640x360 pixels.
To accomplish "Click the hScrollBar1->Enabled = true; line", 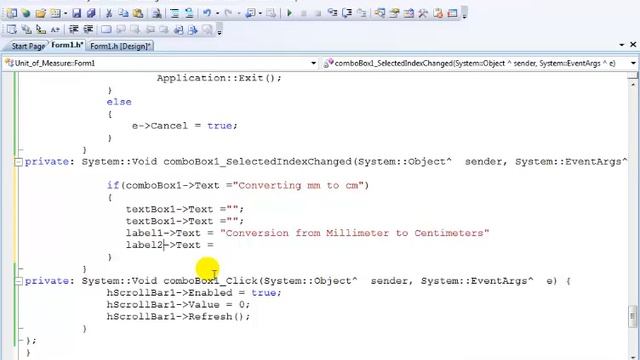I will click(194, 293).
